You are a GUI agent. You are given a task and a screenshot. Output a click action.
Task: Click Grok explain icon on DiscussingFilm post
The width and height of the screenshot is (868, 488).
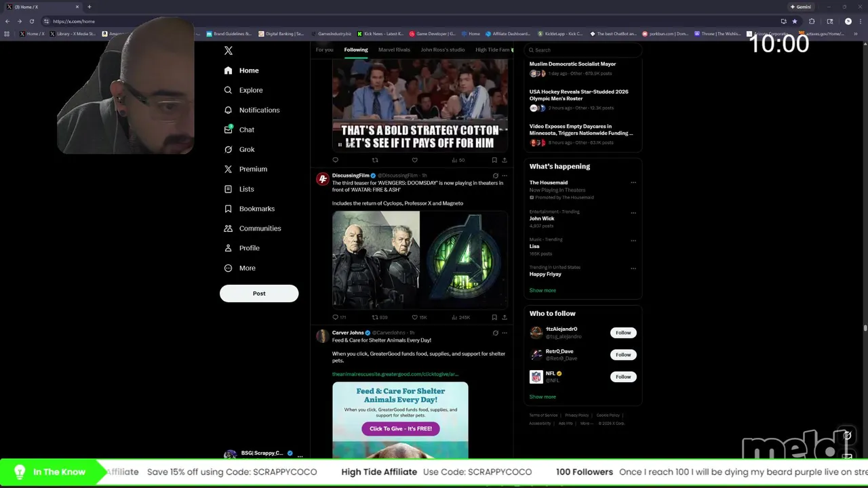(495, 176)
